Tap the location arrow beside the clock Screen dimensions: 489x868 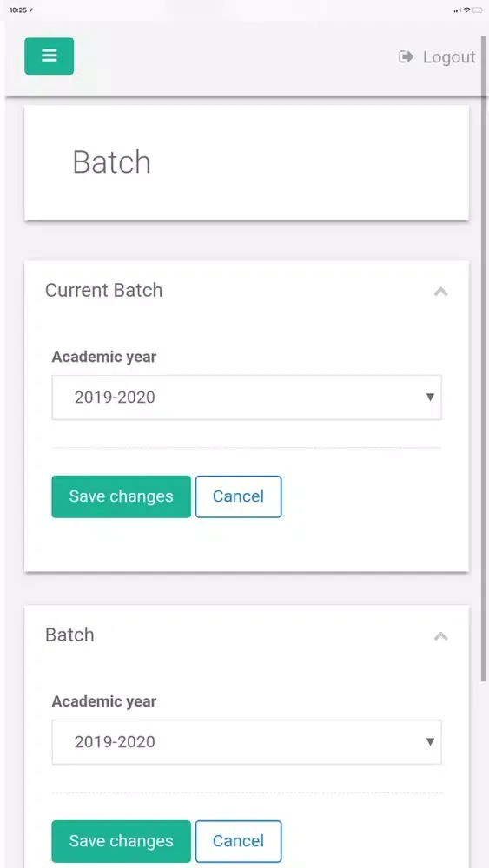click(x=31, y=10)
